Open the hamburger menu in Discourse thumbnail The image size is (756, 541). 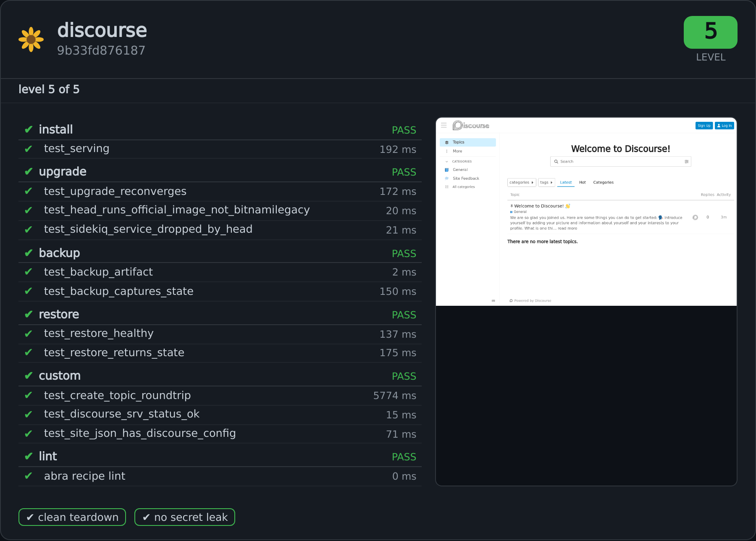tap(444, 125)
